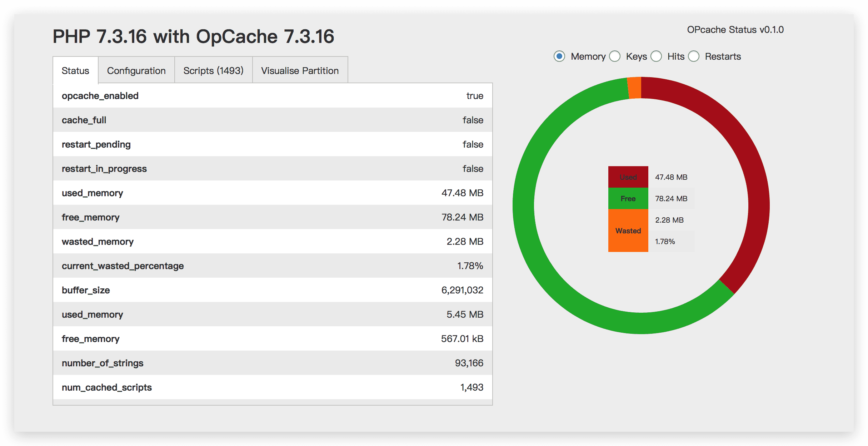This screenshot has width=868, height=446.
Task: Click the current_wasted_percentage row label
Action: click(123, 266)
